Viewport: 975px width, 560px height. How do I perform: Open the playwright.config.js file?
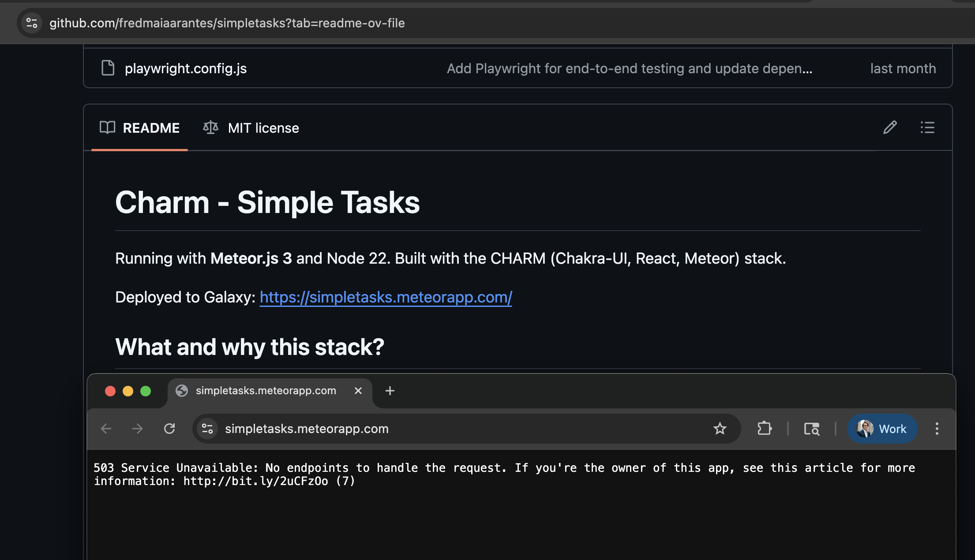click(x=185, y=68)
